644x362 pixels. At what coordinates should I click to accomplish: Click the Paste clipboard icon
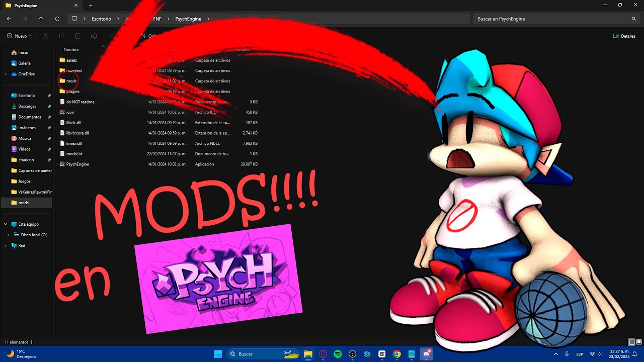[x=77, y=36]
